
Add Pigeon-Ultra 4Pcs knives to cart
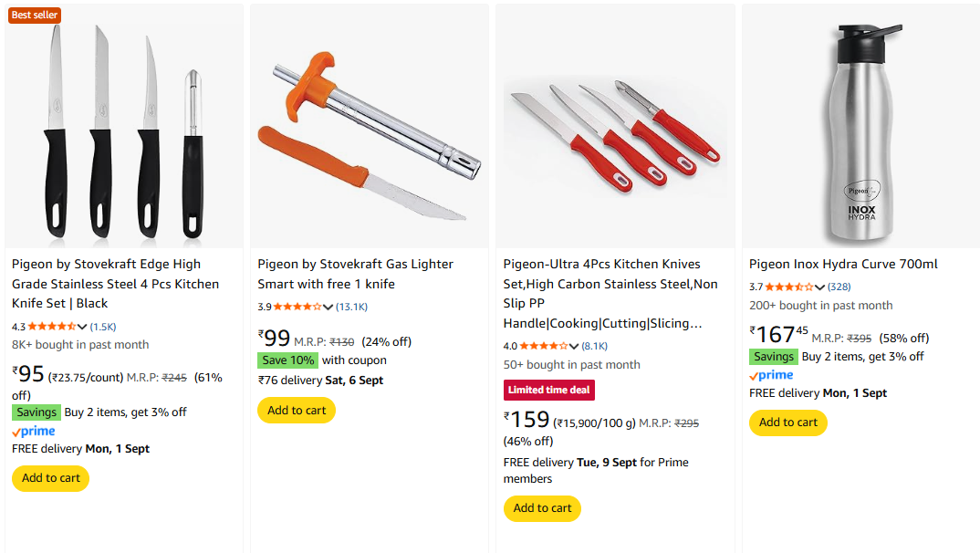coord(542,508)
